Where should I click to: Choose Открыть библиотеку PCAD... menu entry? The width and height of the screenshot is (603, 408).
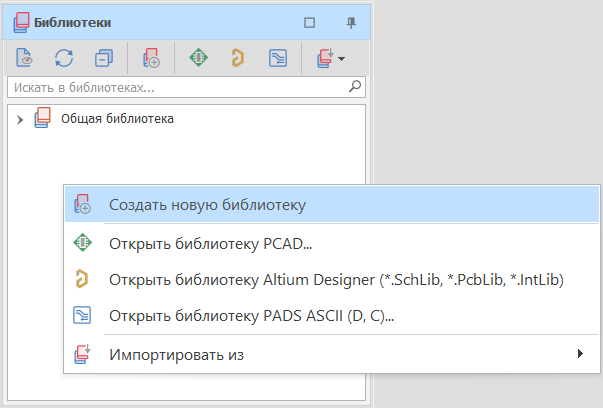tap(332, 243)
